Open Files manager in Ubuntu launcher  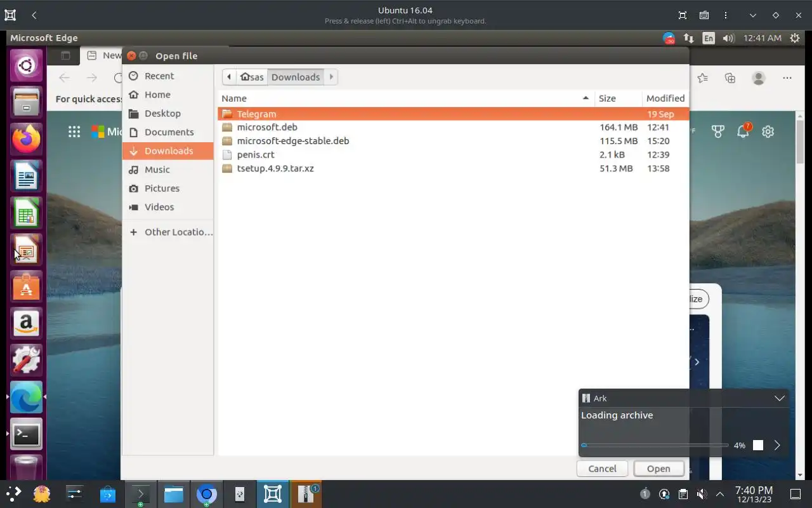pos(26,103)
